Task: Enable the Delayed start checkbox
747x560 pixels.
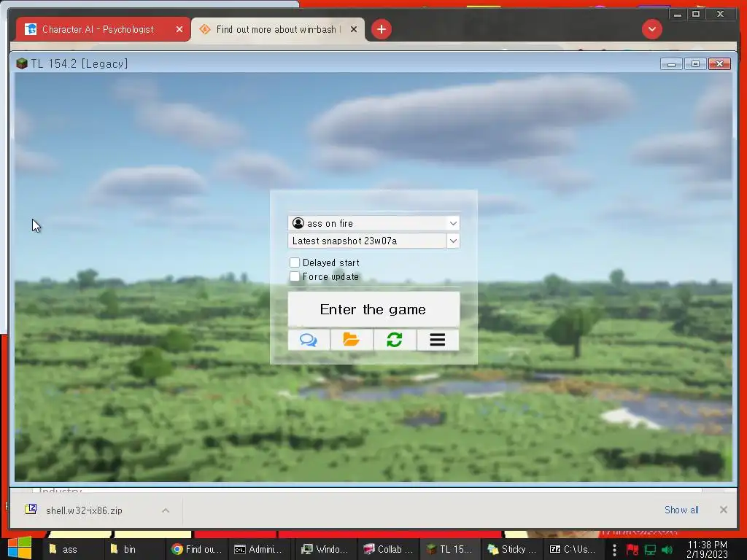Action: [295, 262]
